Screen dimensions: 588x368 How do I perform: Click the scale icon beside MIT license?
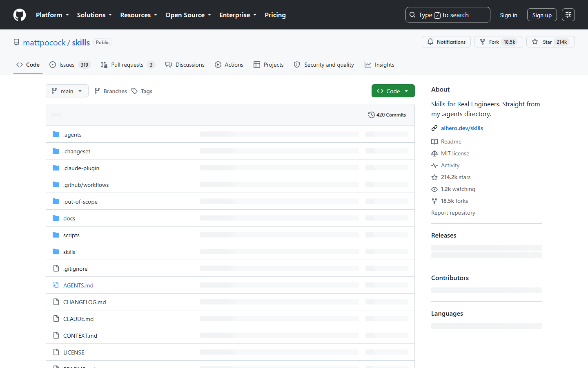pos(434,153)
